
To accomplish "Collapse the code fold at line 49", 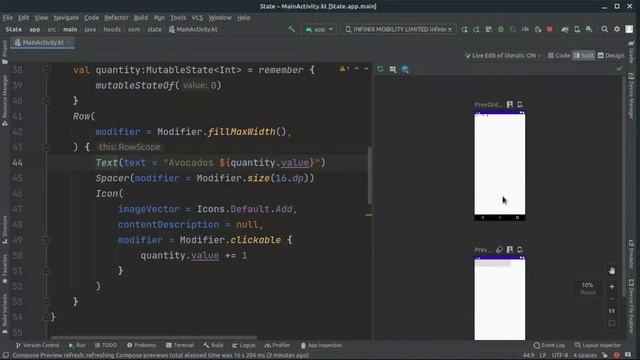I will tap(46, 240).
